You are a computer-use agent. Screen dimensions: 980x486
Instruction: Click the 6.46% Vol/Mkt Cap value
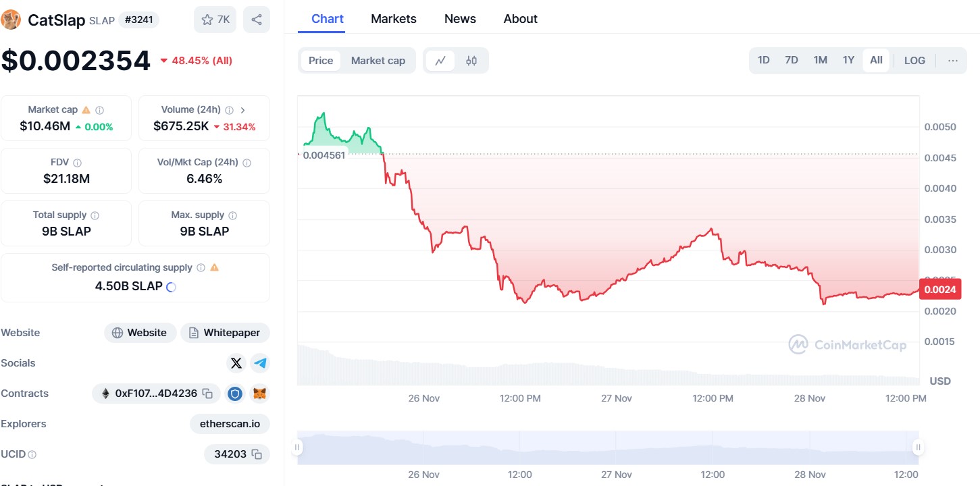pyautogui.click(x=204, y=179)
